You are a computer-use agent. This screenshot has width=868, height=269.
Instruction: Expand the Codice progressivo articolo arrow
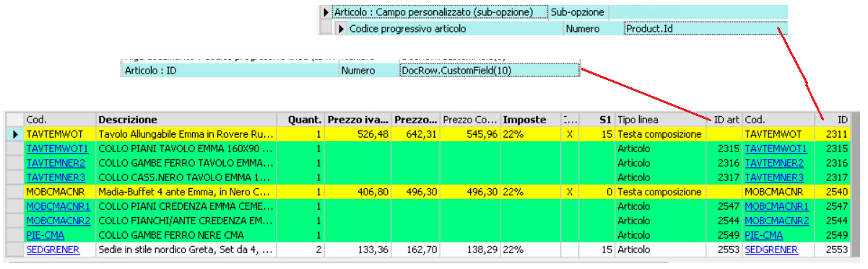coord(342,29)
